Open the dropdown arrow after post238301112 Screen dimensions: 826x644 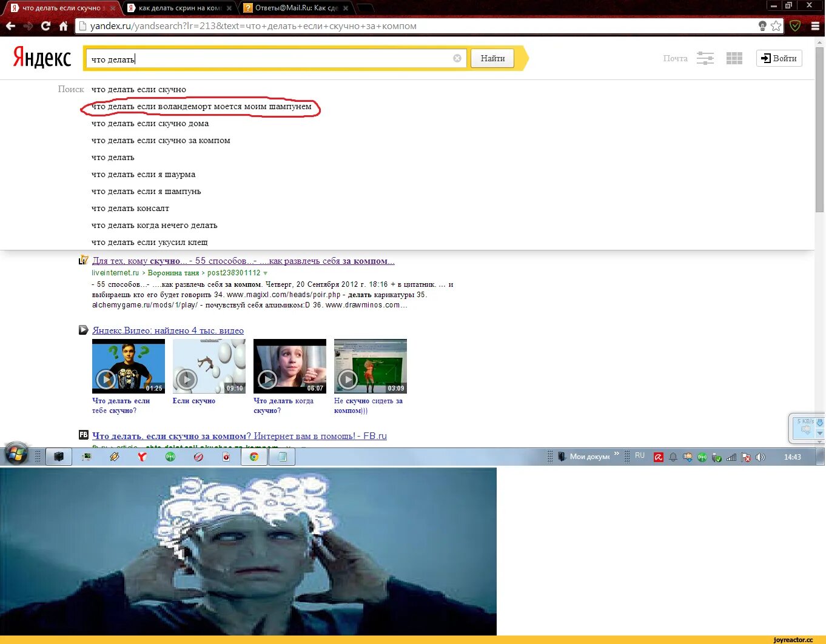pos(266,273)
